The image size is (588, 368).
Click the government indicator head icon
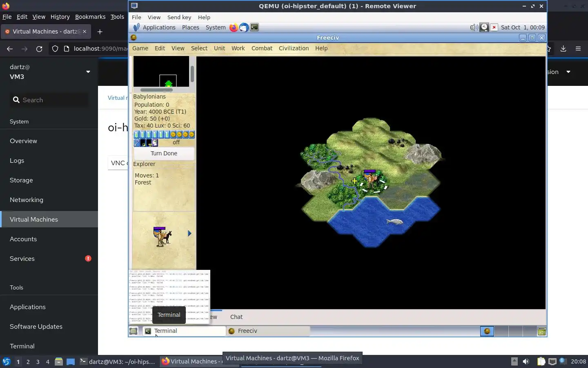coord(155,143)
